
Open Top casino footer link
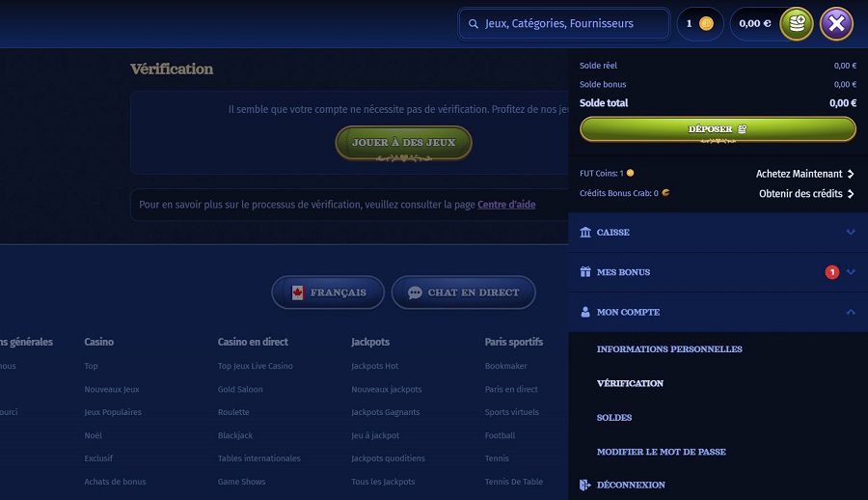pyautogui.click(x=91, y=366)
